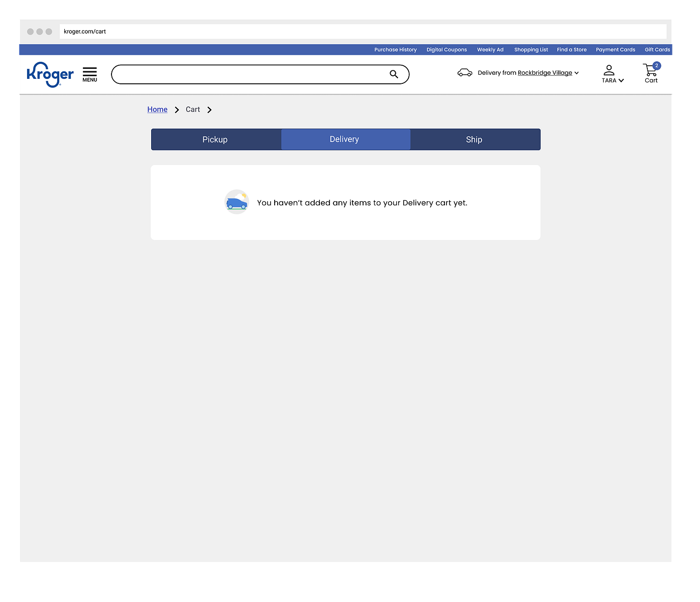Click the cart badge showing 2

(x=656, y=66)
